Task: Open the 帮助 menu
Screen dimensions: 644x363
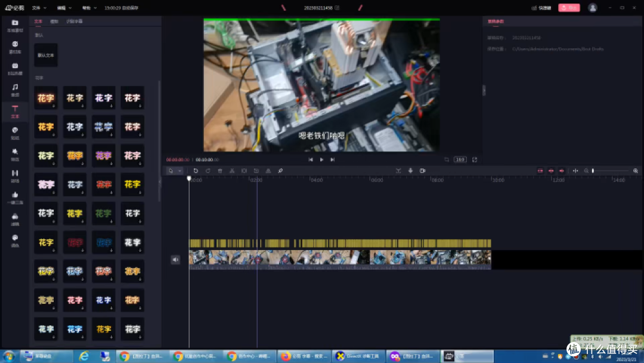Action: (x=89, y=8)
